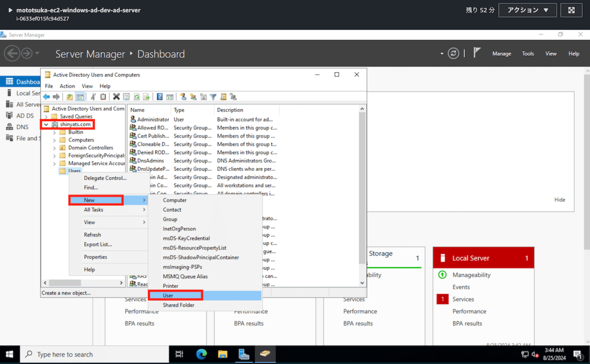Viewport: 590px width, 364px height.
Task: Open the Action menu in ADUC
Action: point(67,86)
